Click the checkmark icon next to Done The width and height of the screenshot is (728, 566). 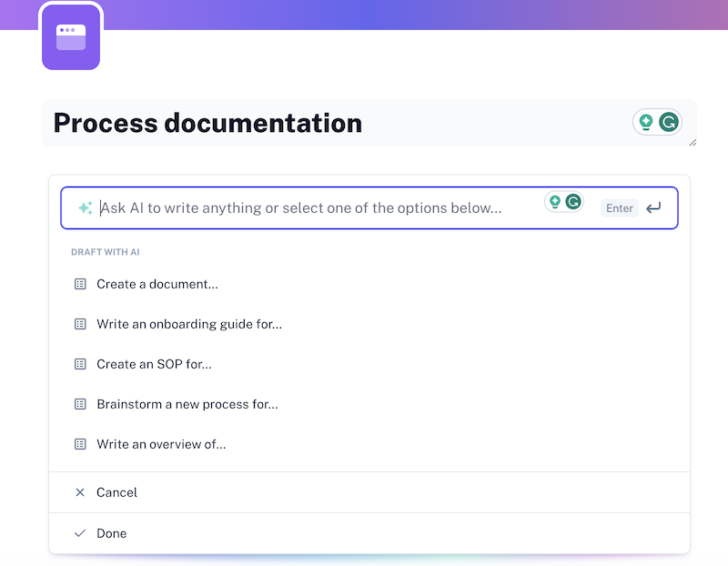coord(80,533)
